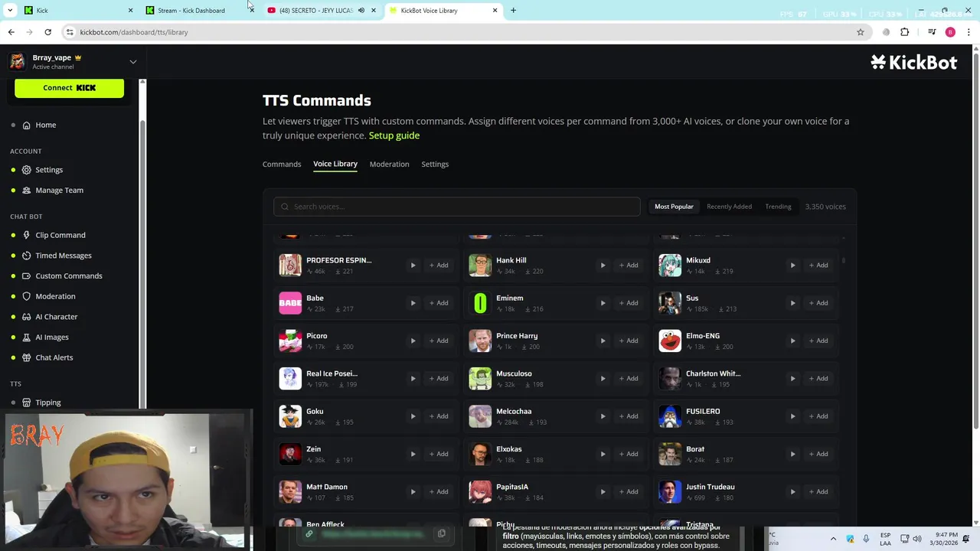Open Timed Messages clock icon

[27, 256]
